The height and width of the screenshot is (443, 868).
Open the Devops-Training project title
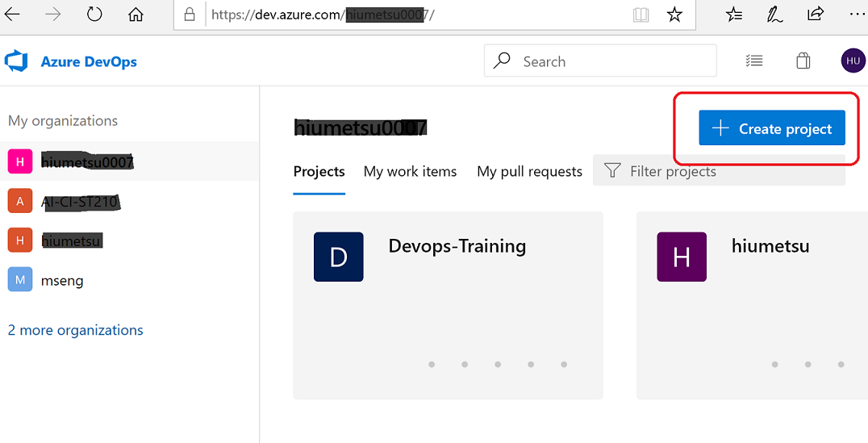[x=457, y=245]
